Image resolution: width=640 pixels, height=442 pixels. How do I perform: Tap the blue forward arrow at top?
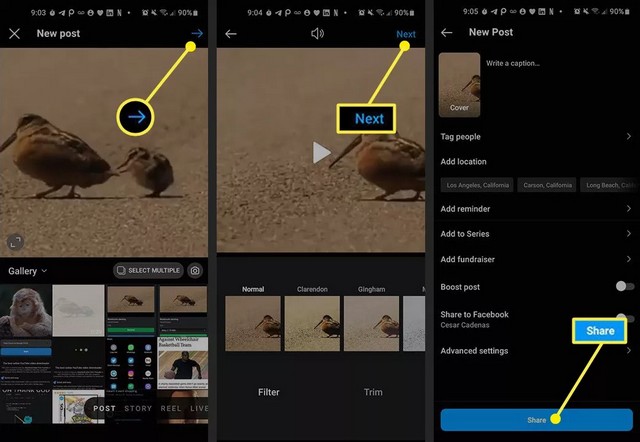click(x=197, y=34)
